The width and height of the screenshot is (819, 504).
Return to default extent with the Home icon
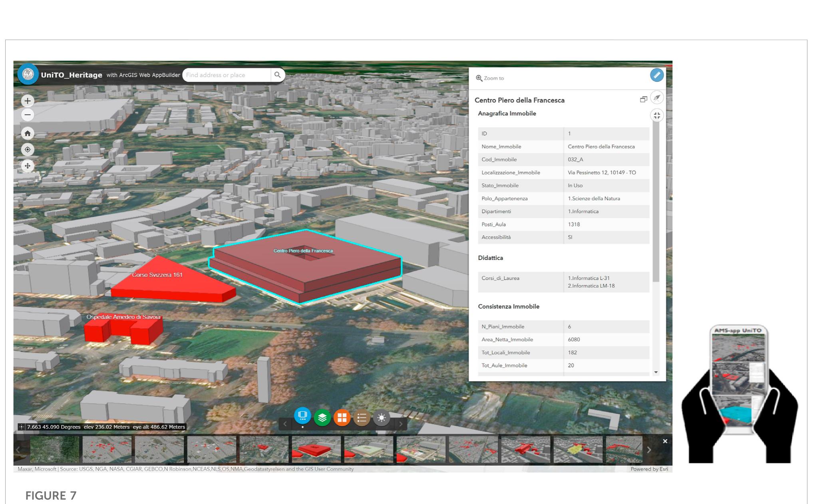tap(27, 133)
